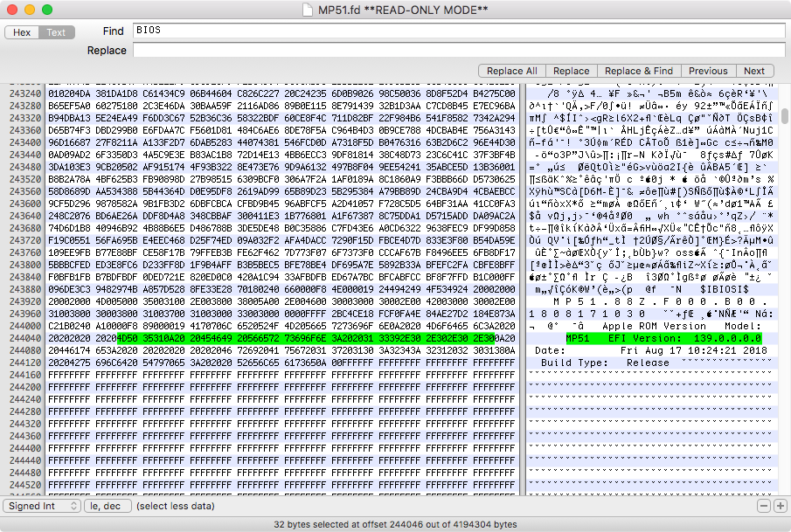Click hex group B4275C00 in row 243240

pyautogui.click(x=494, y=93)
